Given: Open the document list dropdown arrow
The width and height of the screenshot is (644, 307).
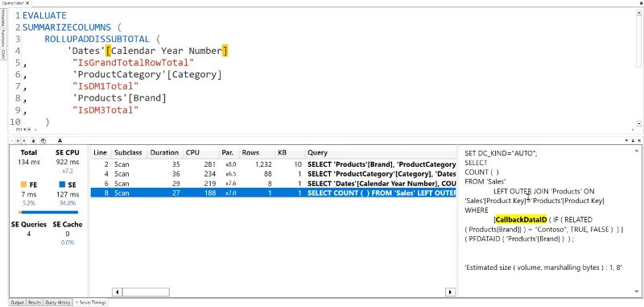Looking at the screenshot, I should pyautogui.click(x=640, y=3).
